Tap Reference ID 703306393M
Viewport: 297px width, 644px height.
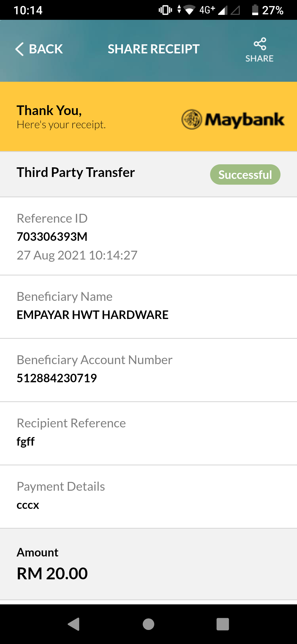coord(52,237)
